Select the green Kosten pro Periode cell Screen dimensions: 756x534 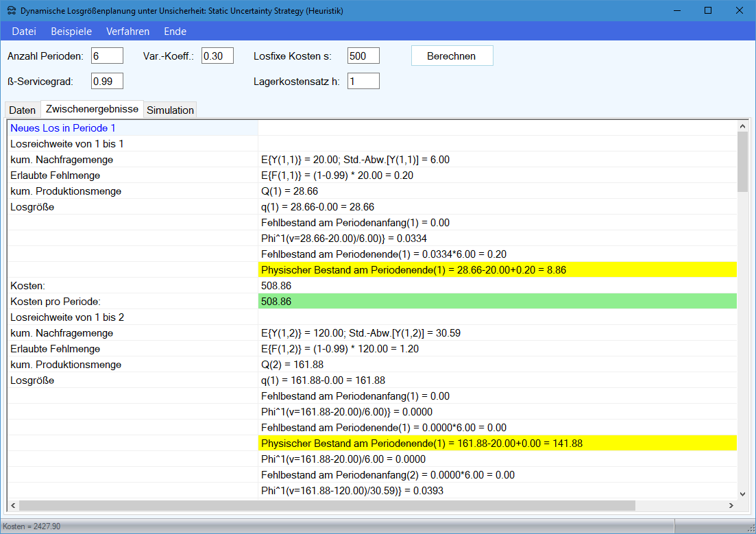coord(498,302)
